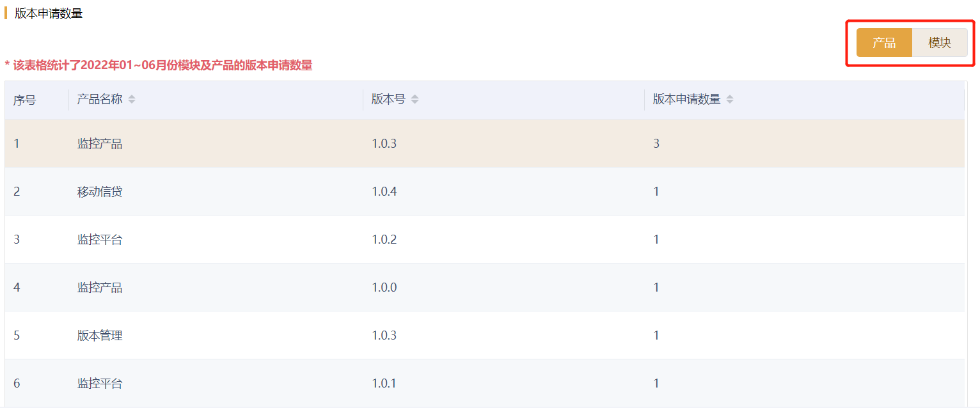Switch to the 模块 view

pos(939,43)
